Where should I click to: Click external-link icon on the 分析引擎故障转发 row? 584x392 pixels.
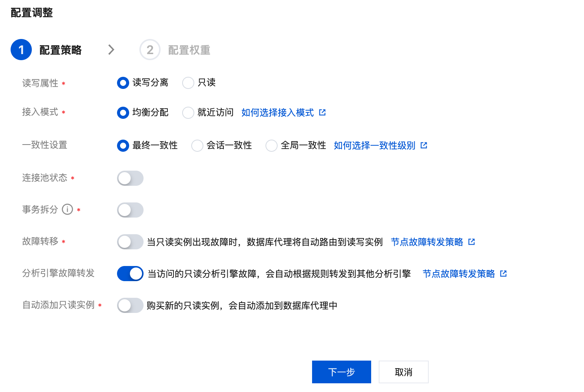tap(503, 274)
